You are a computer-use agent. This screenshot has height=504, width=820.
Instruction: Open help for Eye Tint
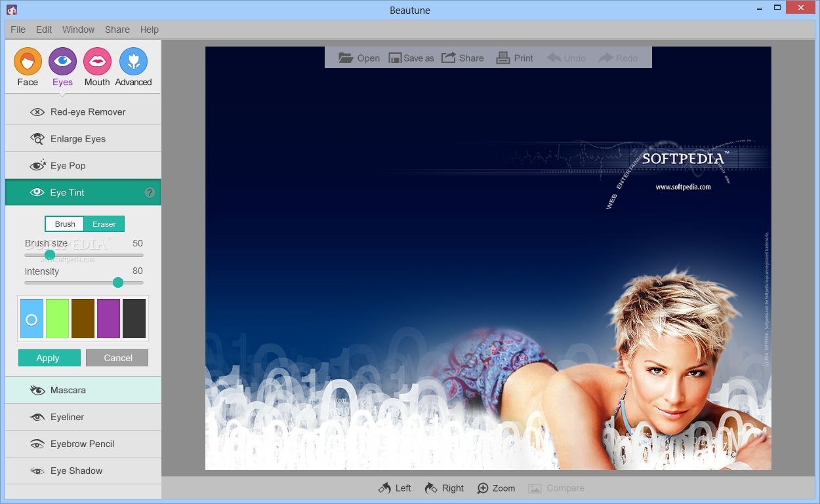click(150, 193)
